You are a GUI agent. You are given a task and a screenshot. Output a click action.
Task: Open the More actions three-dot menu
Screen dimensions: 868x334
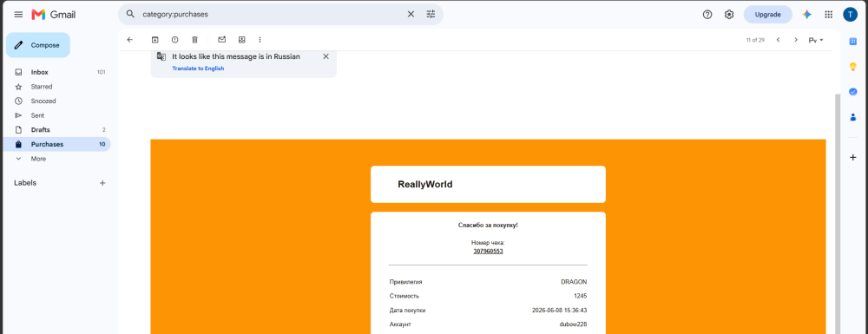pyautogui.click(x=260, y=40)
